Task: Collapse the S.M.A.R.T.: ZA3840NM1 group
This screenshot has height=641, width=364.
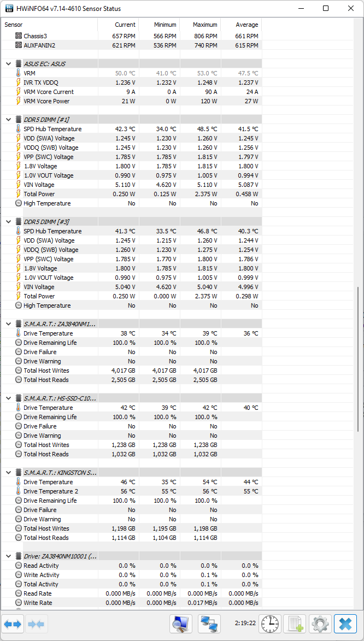Action: tap(8, 324)
